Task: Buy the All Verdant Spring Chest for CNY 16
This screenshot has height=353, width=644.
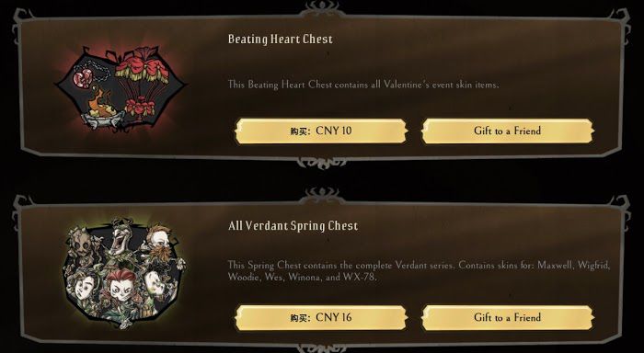Action: [x=321, y=318]
